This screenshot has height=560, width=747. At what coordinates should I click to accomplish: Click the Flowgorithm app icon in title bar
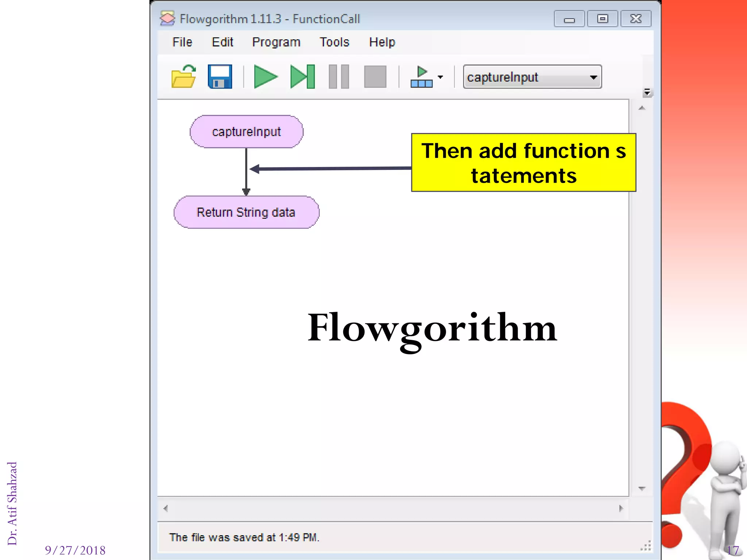coord(167,19)
